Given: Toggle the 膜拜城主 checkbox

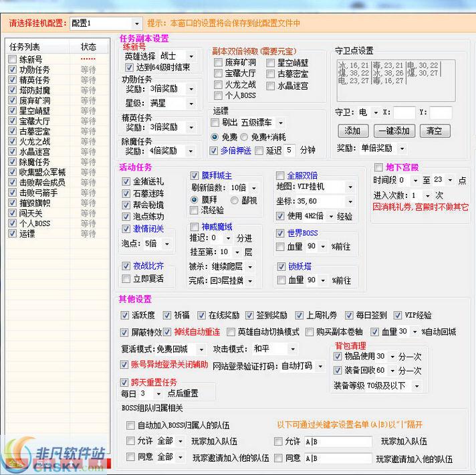Looking at the screenshot, I should point(195,175).
